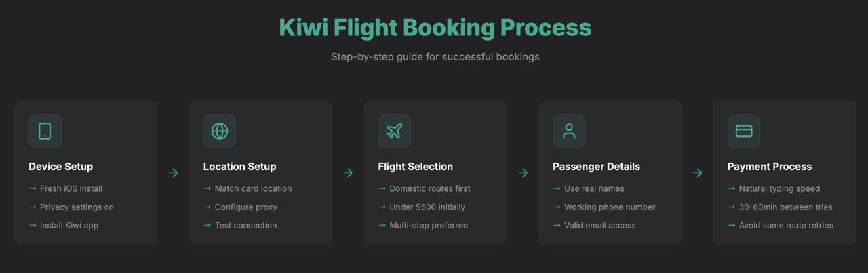Click the airplane icon in Flight Selection
The height and width of the screenshot is (273, 868).
pyautogui.click(x=394, y=131)
